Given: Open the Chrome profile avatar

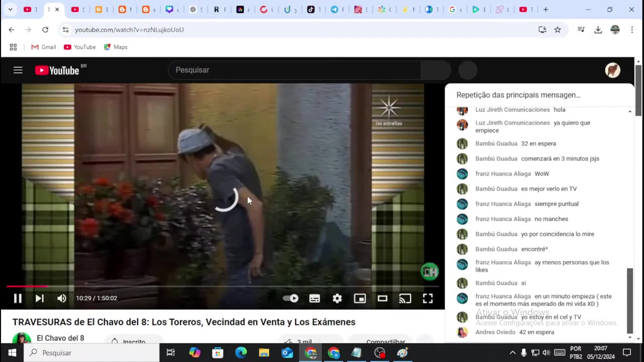Looking at the screenshot, I should point(615,30).
